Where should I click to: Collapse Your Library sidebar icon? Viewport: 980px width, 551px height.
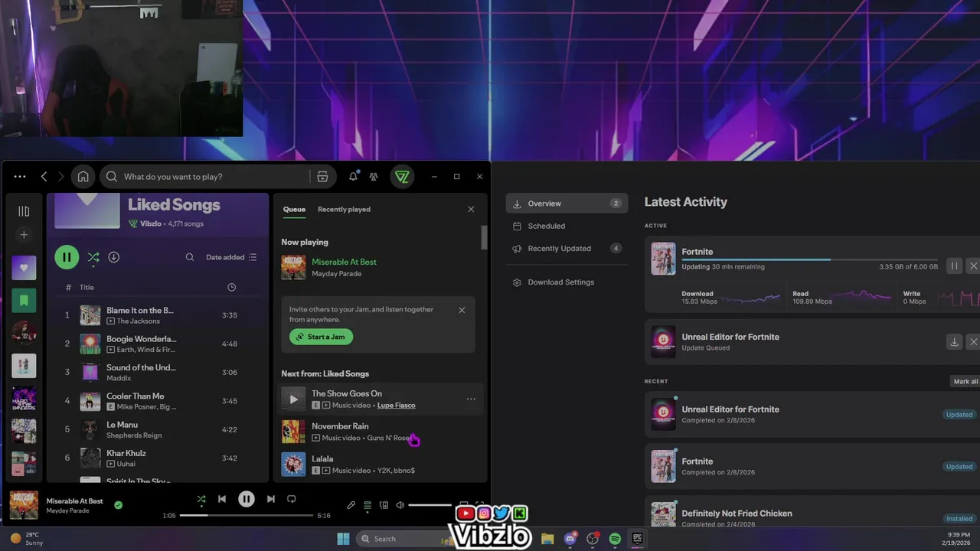tap(24, 210)
